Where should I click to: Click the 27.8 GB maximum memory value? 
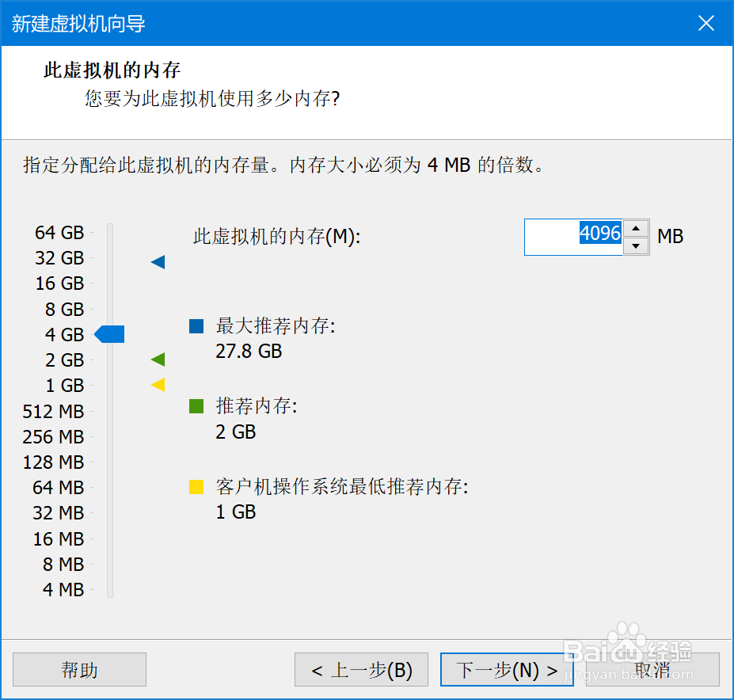pyautogui.click(x=249, y=351)
